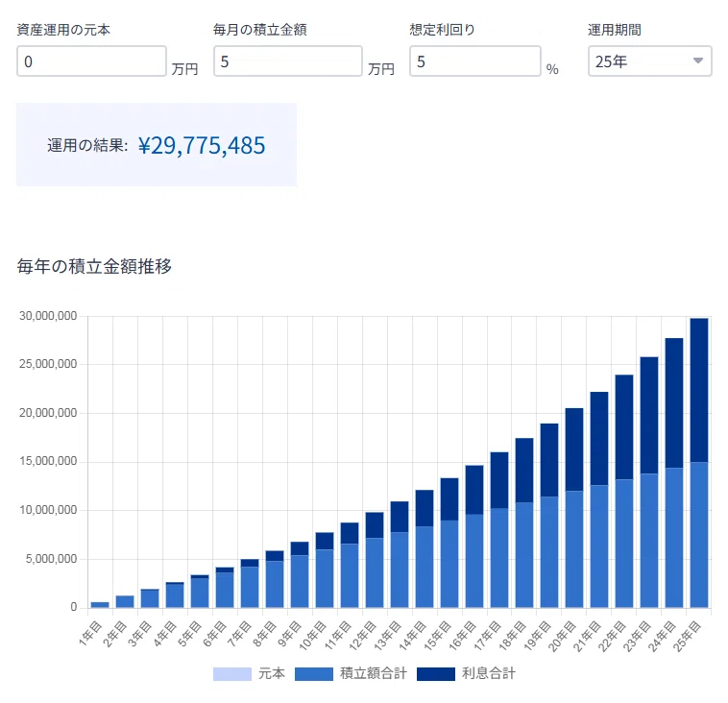Image resolution: width=728 pixels, height=703 pixels.
Task: Open the 運用期間 dropdown showing 25年
Action: (x=649, y=61)
